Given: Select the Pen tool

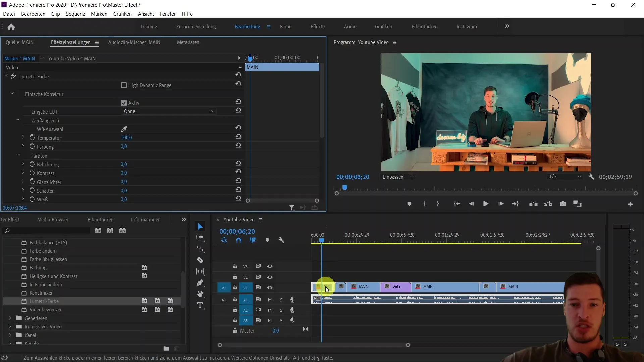Looking at the screenshot, I should coord(200,283).
